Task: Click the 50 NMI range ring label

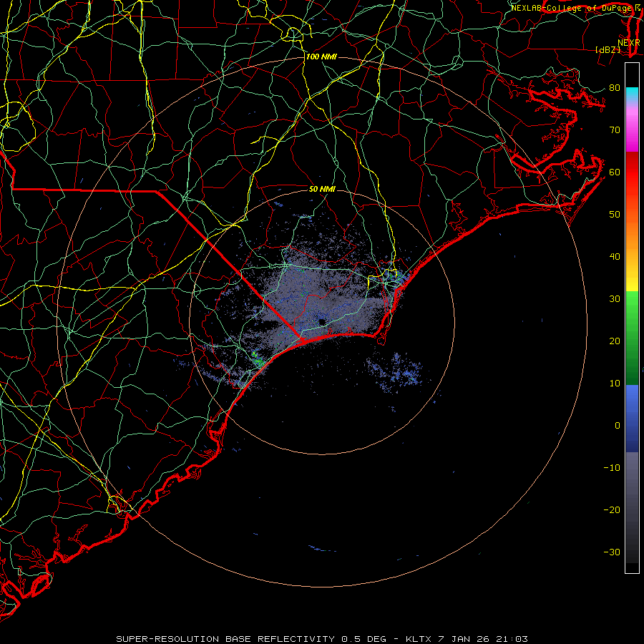Action: (x=322, y=189)
